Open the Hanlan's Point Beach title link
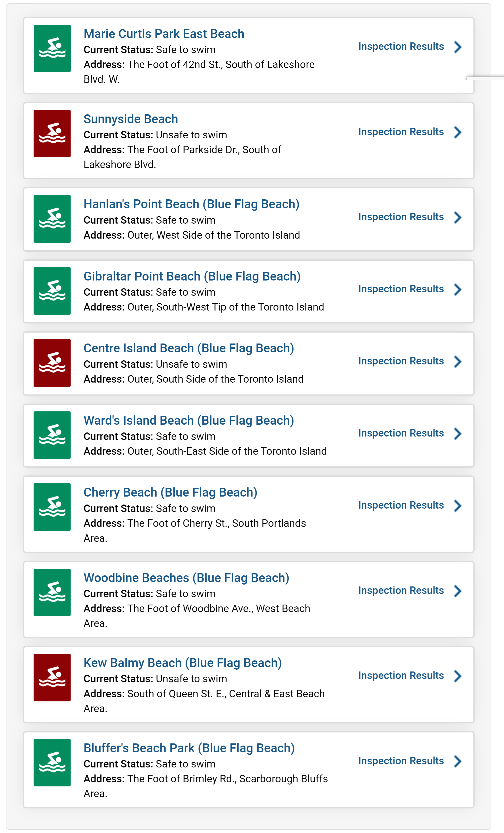This screenshot has height=833, width=504. [191, 204]
